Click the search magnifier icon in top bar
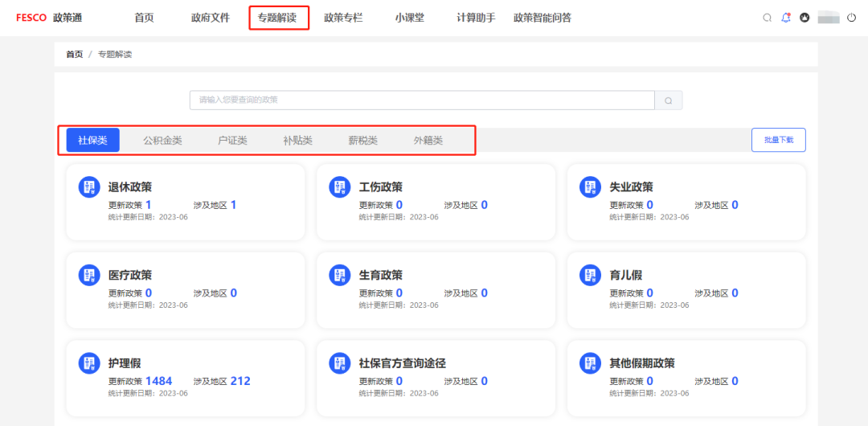Image resolution: width=868 pixels, height=426 pixels. coord(767,18)
